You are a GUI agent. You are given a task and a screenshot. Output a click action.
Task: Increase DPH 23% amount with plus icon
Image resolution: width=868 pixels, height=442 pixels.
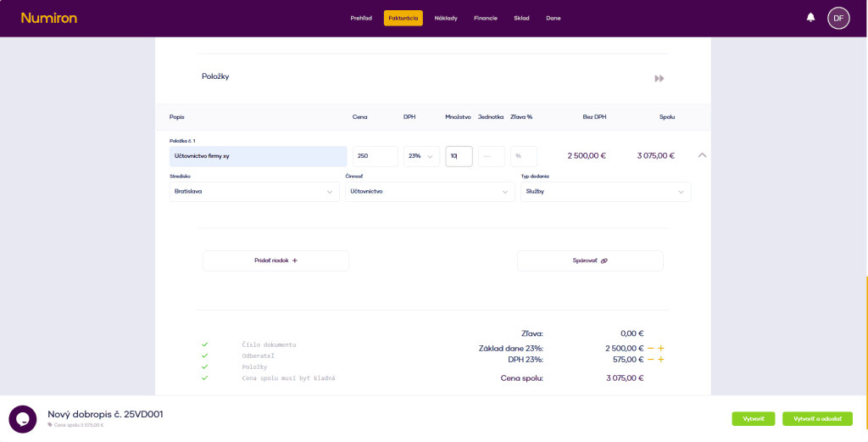click(x=661, y=360)
